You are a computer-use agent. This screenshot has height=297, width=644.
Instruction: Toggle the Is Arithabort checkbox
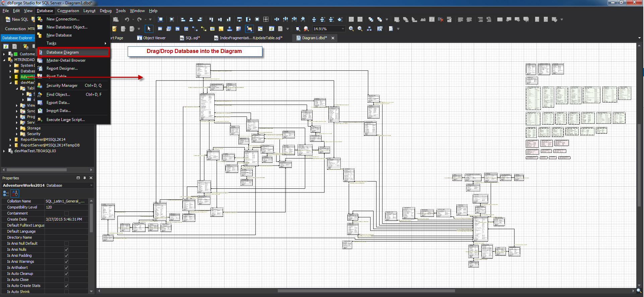[66, 268]
